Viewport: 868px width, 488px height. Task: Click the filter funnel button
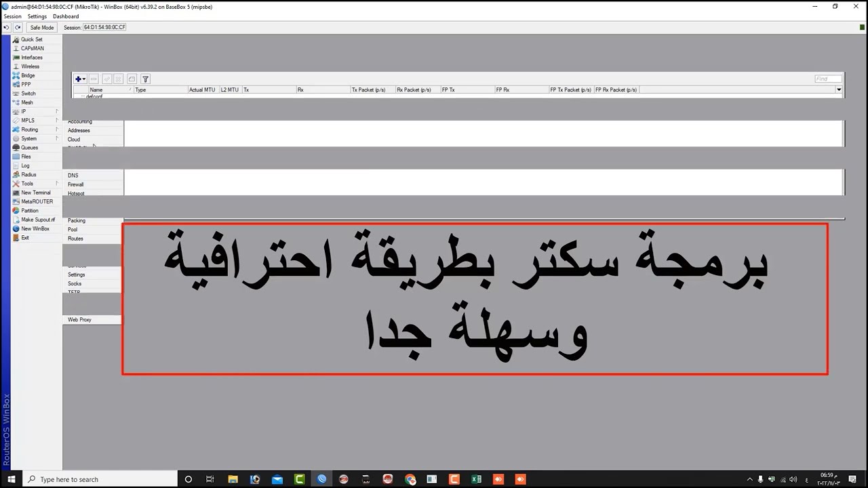tap(145, 79)
